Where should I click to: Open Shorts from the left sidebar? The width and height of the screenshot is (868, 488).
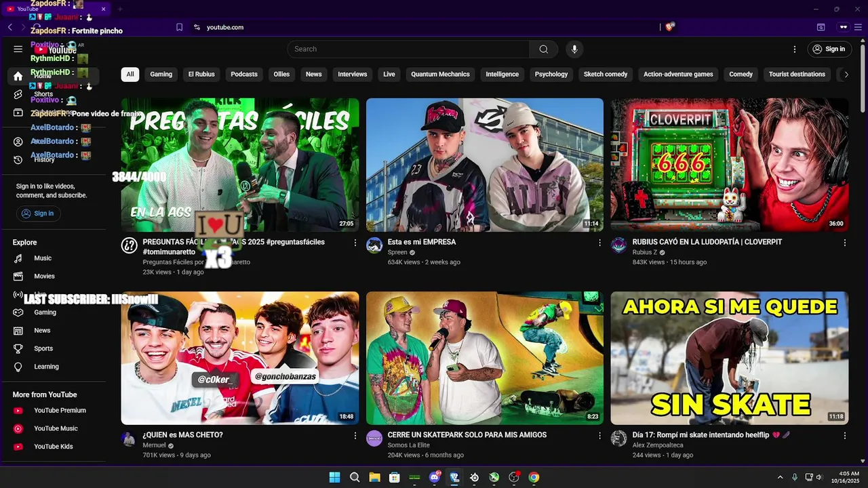click(18, 94)
